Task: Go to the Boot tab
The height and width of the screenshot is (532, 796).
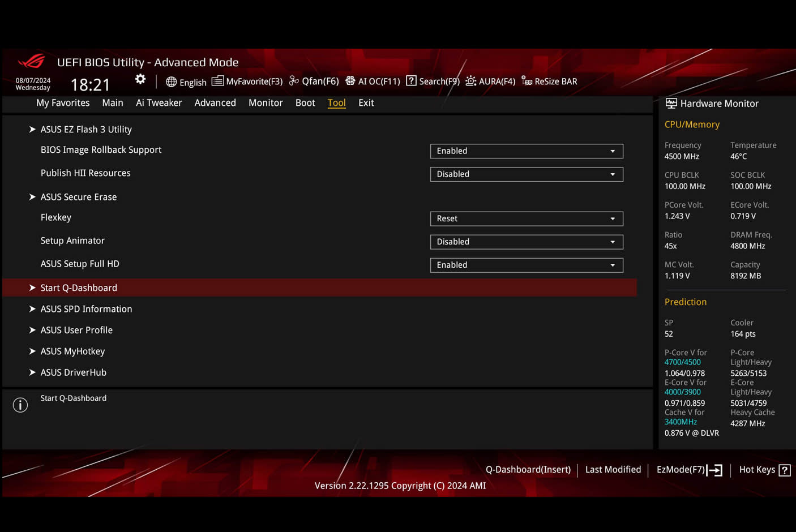Action: pyautogui.click(x=305, y=103)
